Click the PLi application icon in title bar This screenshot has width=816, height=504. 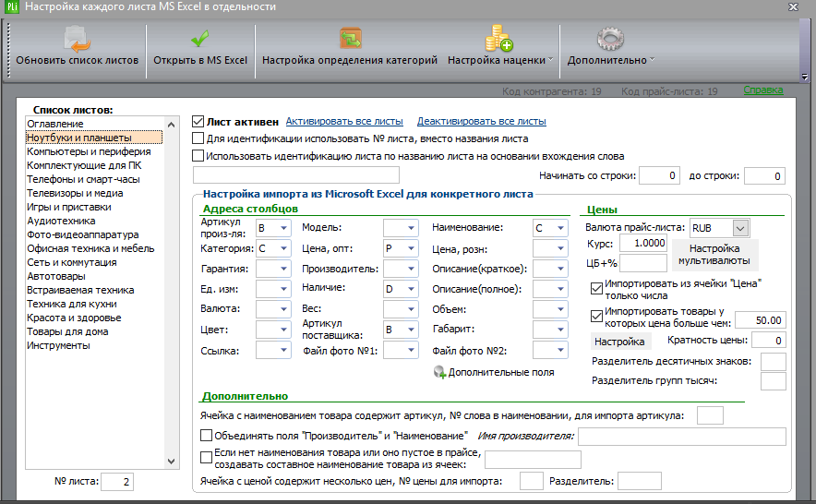click(10, 6)
